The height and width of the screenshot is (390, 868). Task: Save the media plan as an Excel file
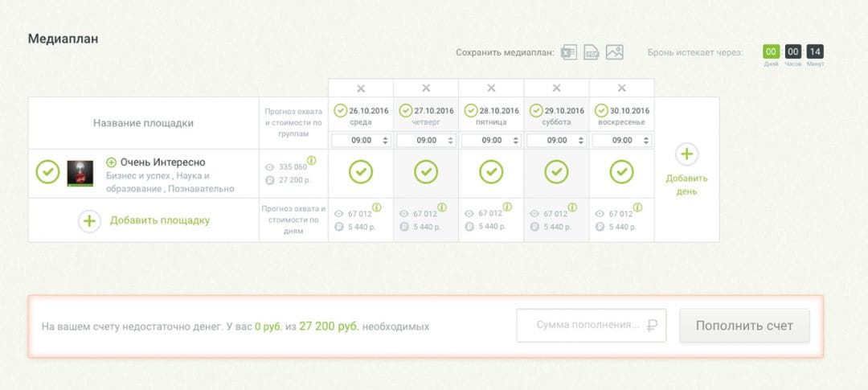coord(569,53)
